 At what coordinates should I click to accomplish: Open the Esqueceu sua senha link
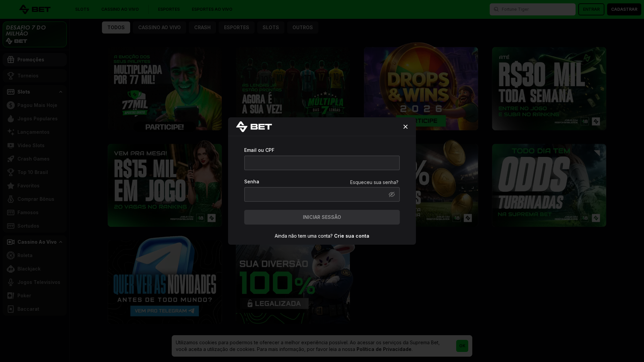click(x=374, y=182)
